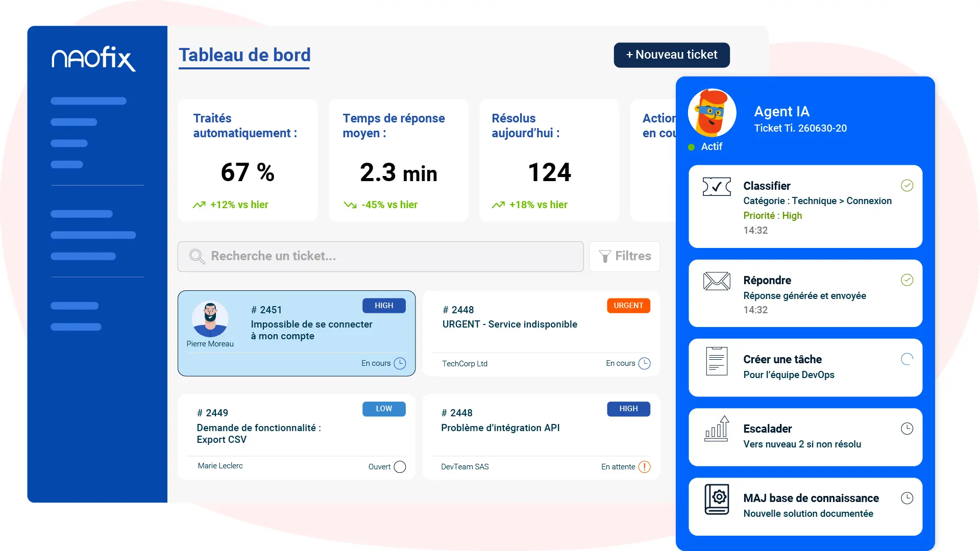Click Réponse générée et envoyée text

point(804,296)
